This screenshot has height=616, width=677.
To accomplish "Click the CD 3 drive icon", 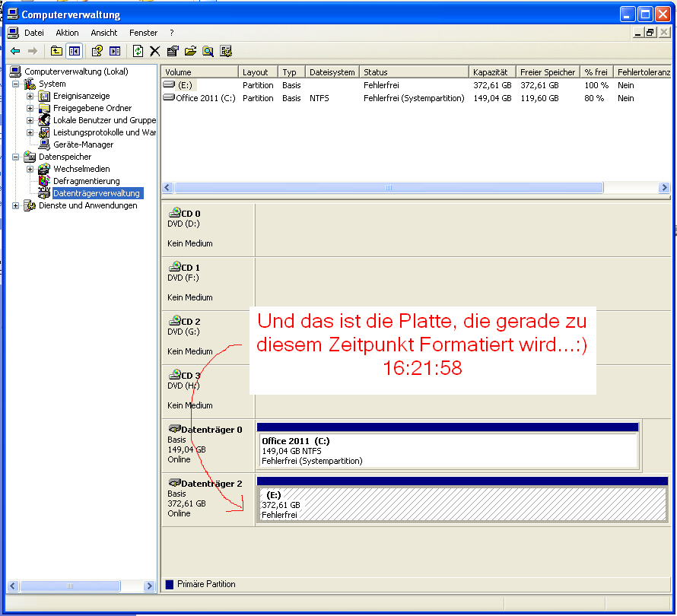I will (x=175, y=374).
